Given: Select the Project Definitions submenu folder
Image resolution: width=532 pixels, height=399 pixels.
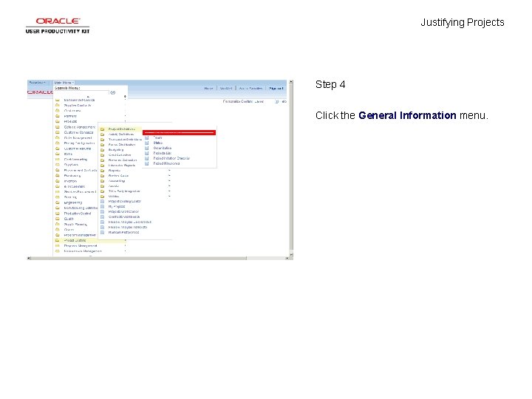Looking at the screenshot, I should [x=120, y=129].
